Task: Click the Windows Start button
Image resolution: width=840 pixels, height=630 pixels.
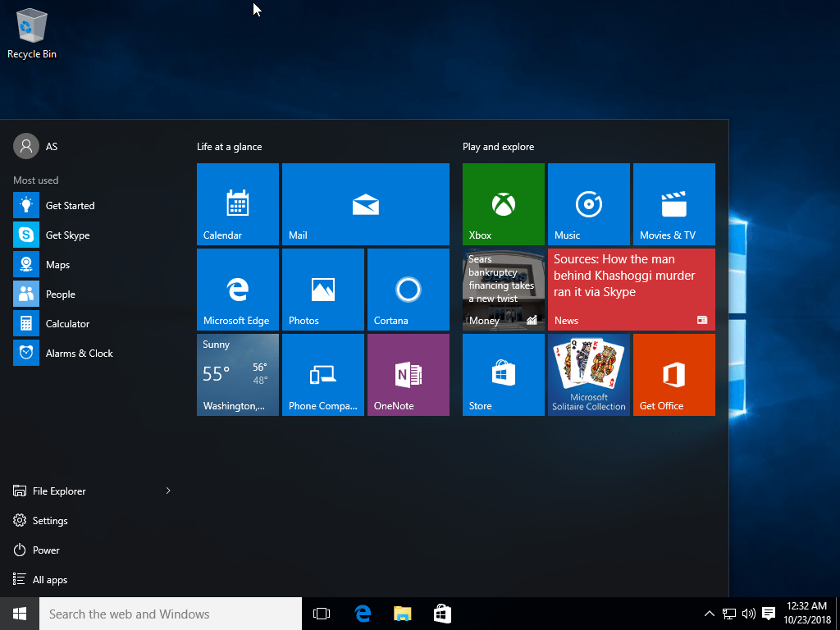Action: click(x=20, y=614)
